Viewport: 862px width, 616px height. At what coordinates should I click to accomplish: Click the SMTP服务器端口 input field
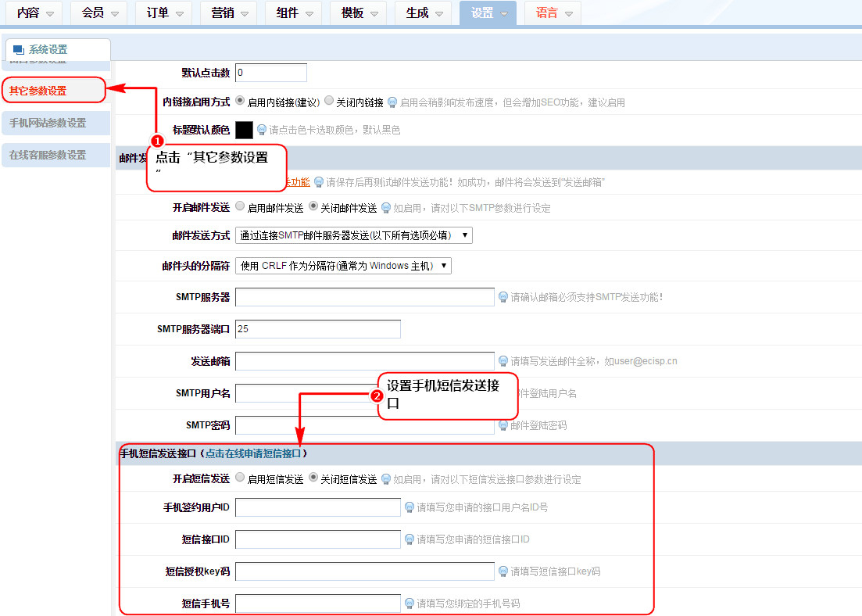[317, 329]
